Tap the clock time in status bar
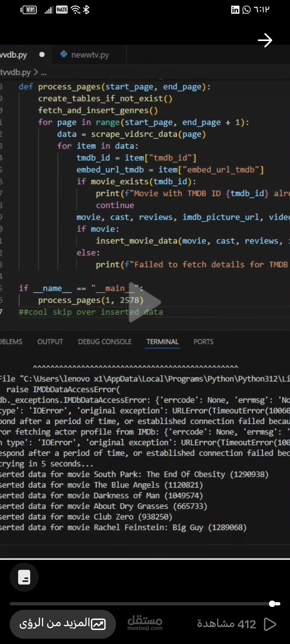The image size is (290, 644). click(261, 10)
